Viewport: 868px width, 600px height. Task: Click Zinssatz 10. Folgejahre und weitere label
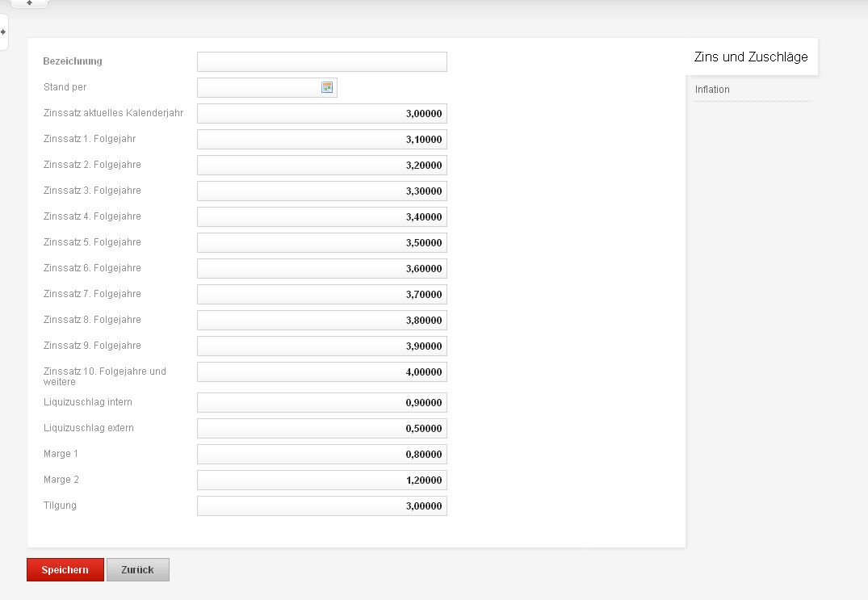point(105,376)
